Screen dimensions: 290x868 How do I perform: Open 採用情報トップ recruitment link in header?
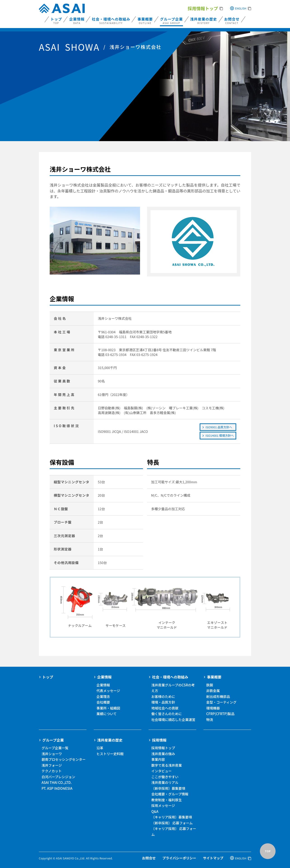pos(203,8)
